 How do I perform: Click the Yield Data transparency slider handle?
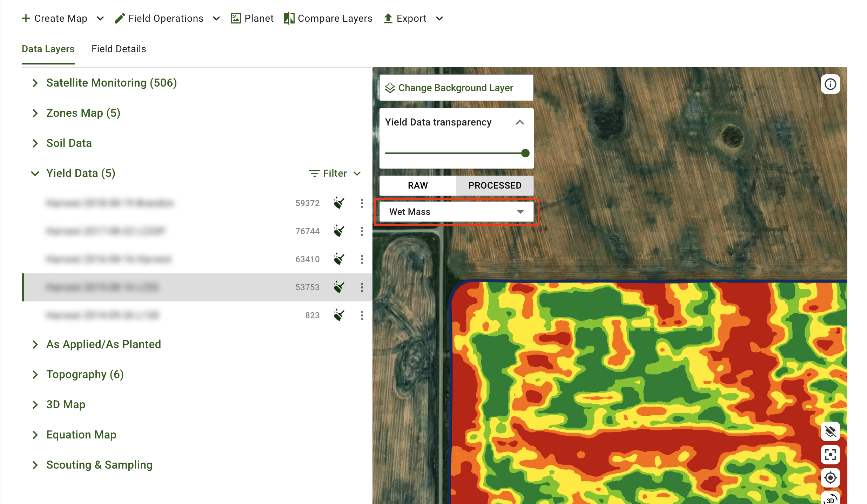[525, 153]
